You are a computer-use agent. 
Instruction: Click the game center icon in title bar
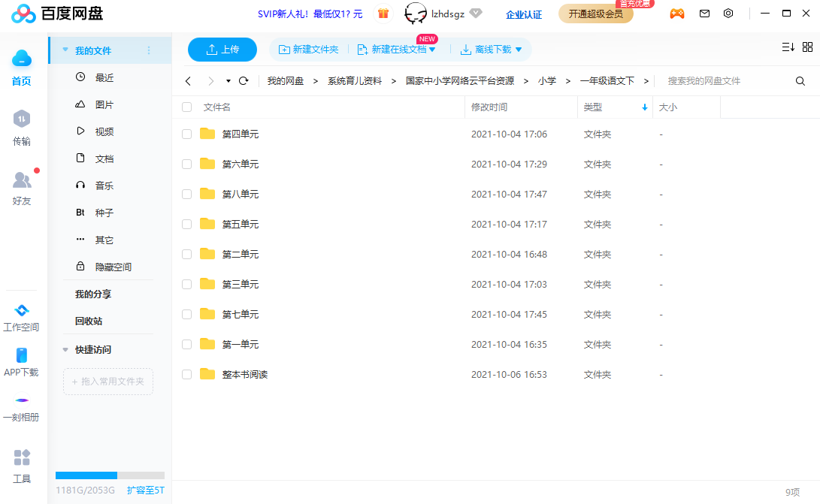pos(677,14)
